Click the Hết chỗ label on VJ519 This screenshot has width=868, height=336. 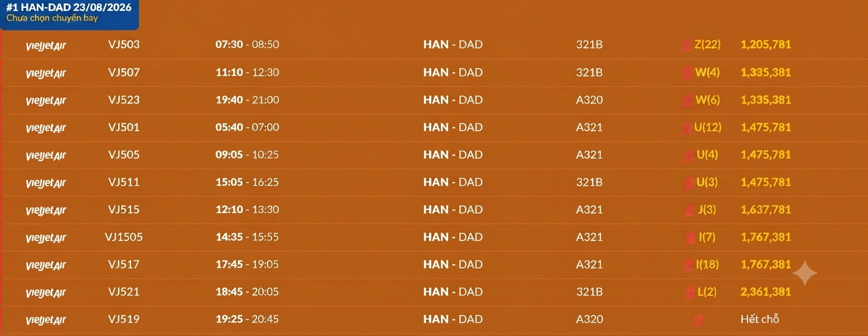point(760,319)
